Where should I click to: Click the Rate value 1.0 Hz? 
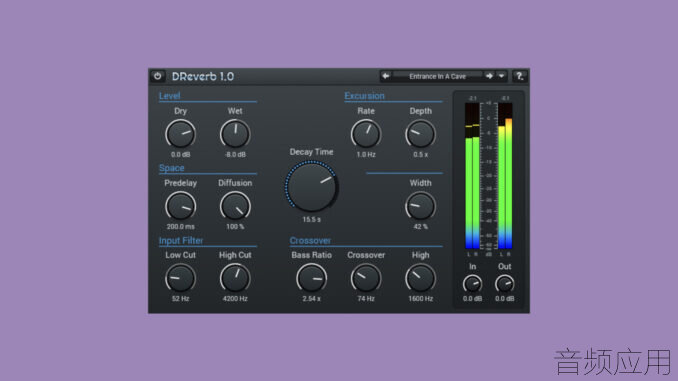(366, 154)
